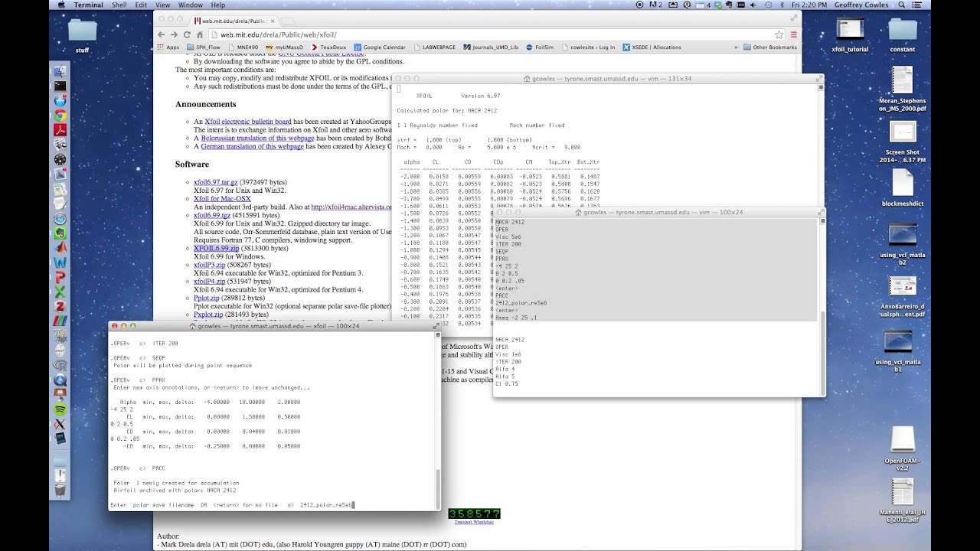Image resolution: width=980 pixels, height=551 pixels.
Task: Open the Other Bookmarks folder
Action: coord(770,47)
